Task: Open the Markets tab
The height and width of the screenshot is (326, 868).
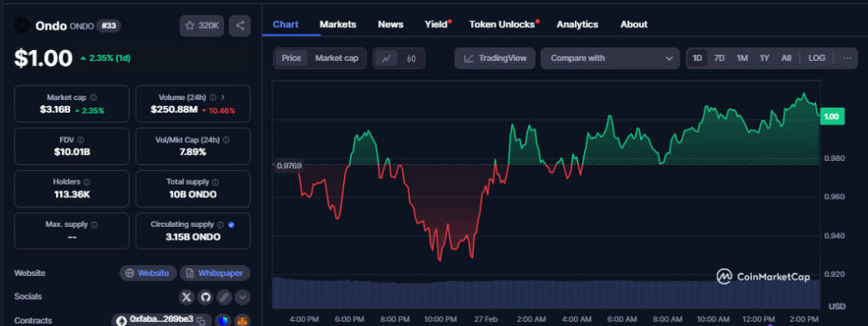Action: pyautogui.click(x=337, y=25)
